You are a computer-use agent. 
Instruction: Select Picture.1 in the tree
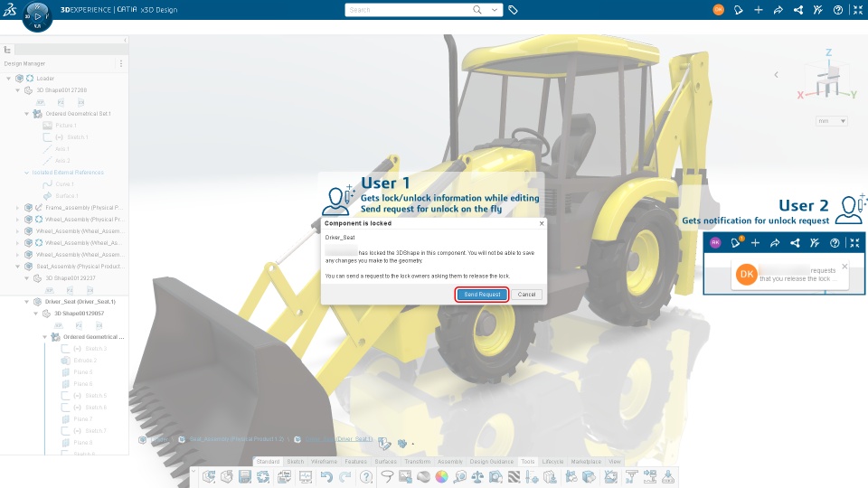click(x=66, y=126)
